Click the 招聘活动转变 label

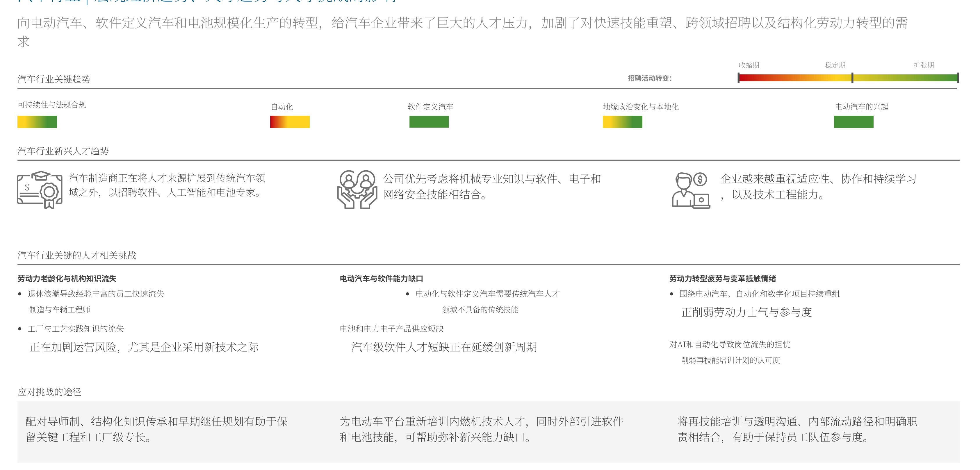650,78
